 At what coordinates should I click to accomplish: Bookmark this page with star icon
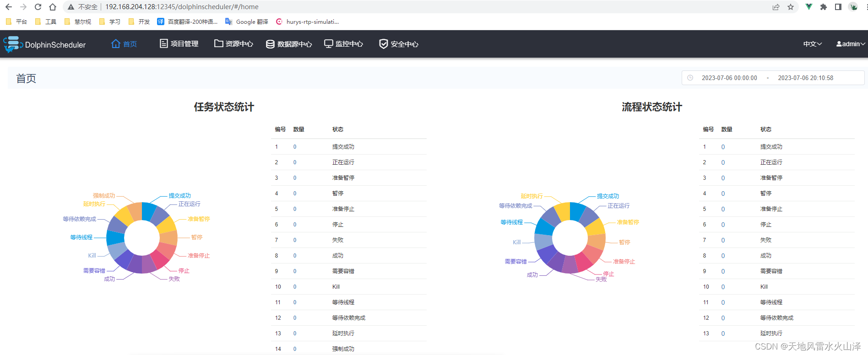pos(791,7)
